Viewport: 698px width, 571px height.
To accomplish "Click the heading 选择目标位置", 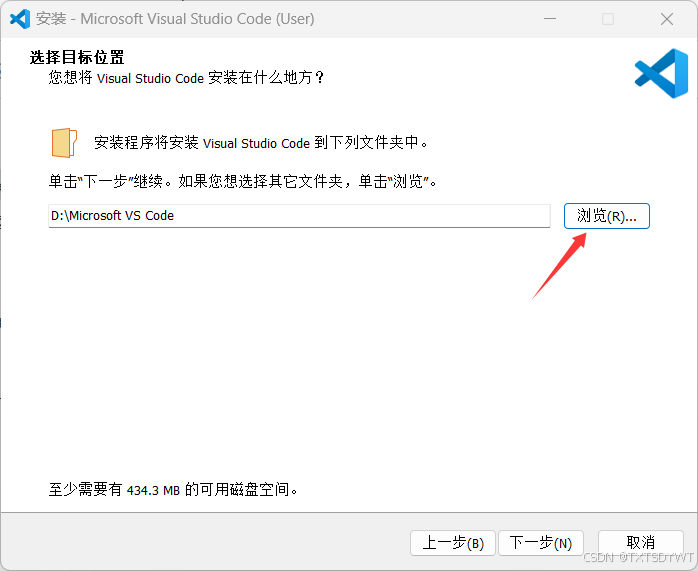I will click(77, 57).
